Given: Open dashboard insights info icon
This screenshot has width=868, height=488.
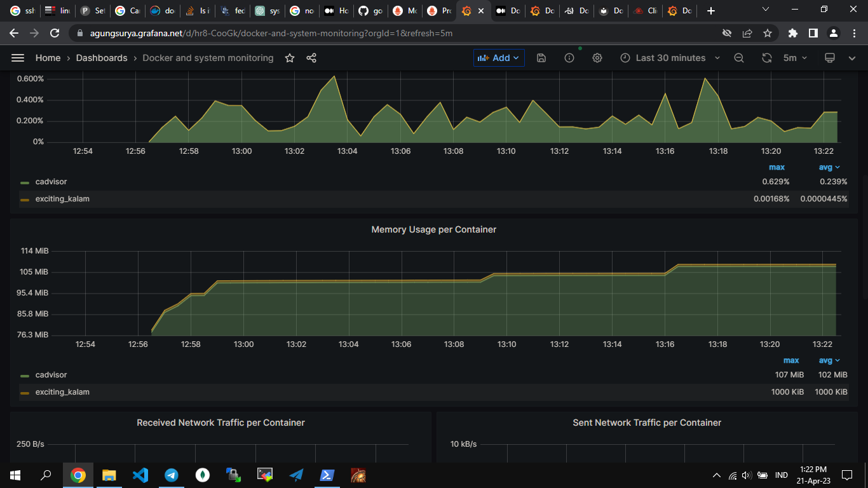Looking at the screenshot, I should tap(569, 58).
